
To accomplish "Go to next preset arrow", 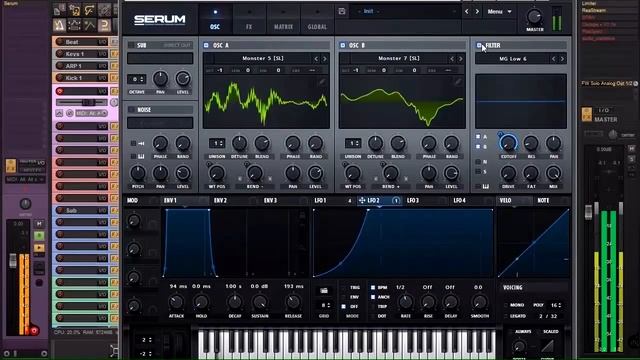I will 477,12.
